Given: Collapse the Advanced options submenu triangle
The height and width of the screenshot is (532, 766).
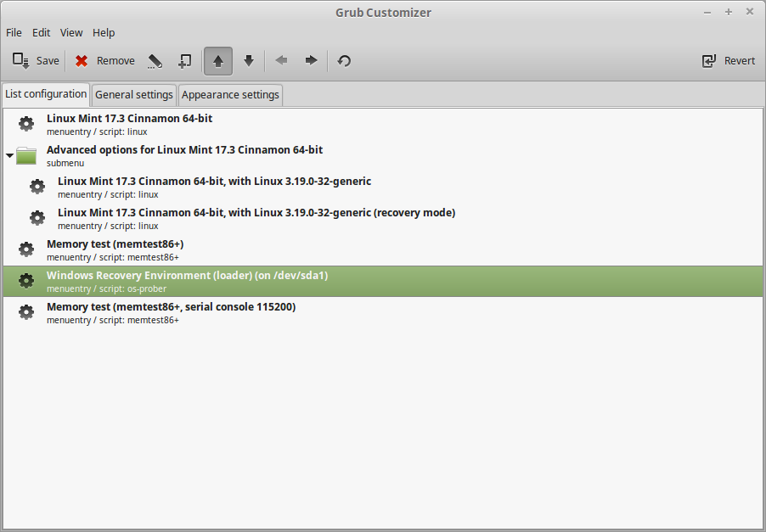Looking at the screenshot, I should [9, 155].
